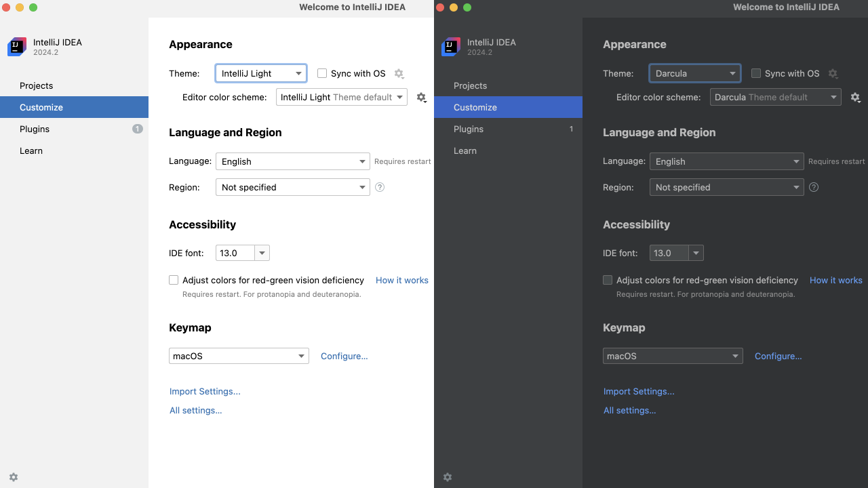Expand IDE font size arrow in light window
Viewport: 868px width, 488px height.
[262, 253]
